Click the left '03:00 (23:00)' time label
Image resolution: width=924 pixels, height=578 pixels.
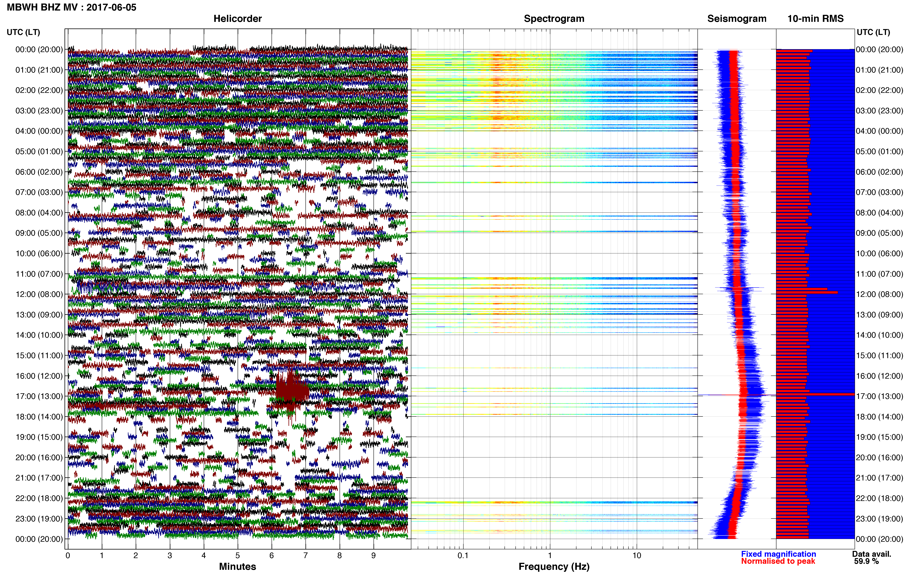coord(39,111)
